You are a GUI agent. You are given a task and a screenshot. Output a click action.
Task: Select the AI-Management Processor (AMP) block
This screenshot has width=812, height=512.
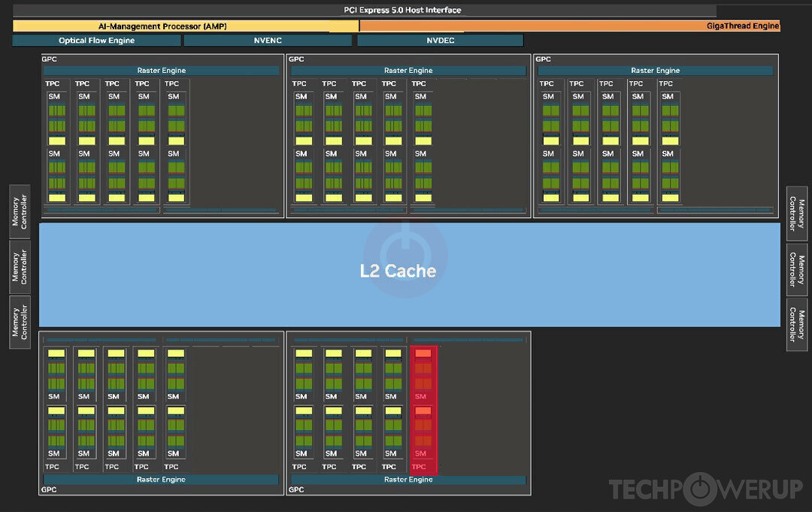click(x=186, y=26)
